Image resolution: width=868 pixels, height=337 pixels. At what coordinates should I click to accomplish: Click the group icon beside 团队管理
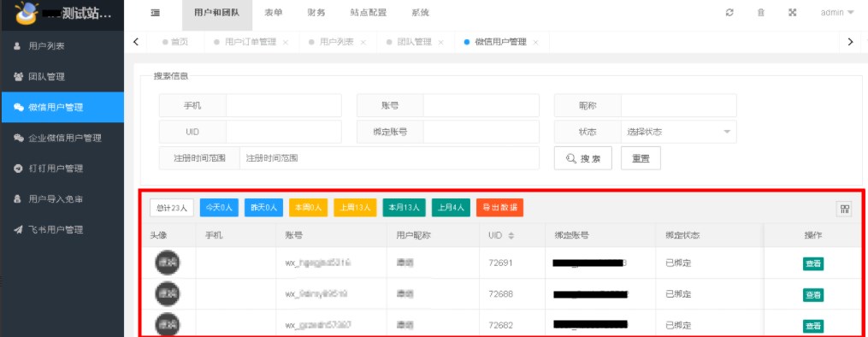coord(18,76)
